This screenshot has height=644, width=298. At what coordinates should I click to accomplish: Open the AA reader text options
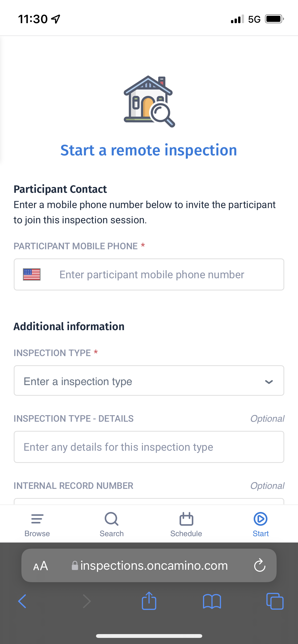click(40, 566)
